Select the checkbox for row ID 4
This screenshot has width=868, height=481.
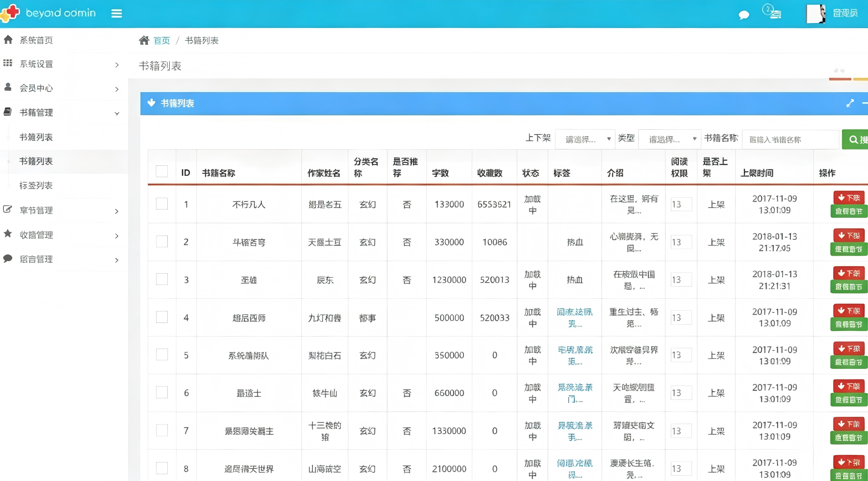pyautogui.click(x=162, y=317)
